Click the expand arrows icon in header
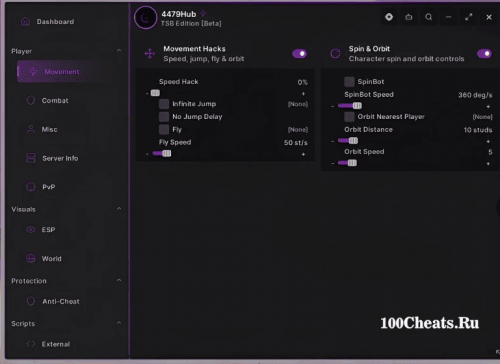500x364 pixels. click(469, 17)
